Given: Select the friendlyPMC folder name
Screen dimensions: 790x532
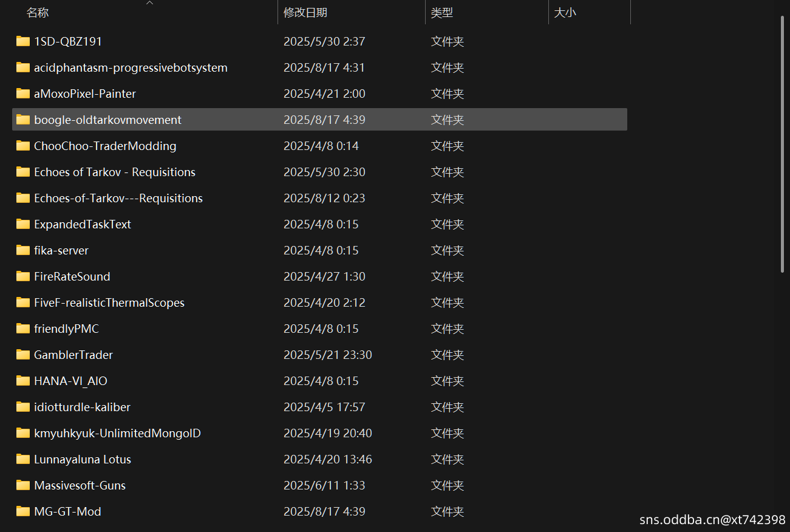Looking at the screenshot, I should tap(66, 329).
